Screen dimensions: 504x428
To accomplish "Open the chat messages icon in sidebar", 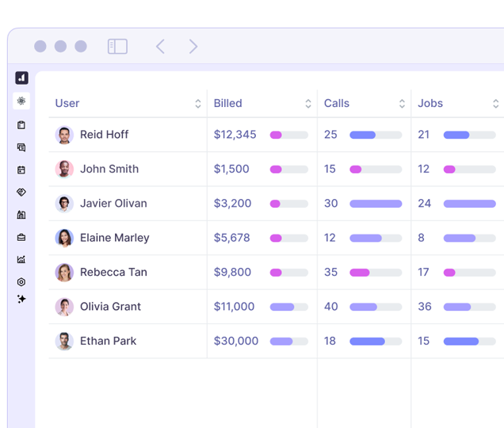I will [x=21, y=147].
